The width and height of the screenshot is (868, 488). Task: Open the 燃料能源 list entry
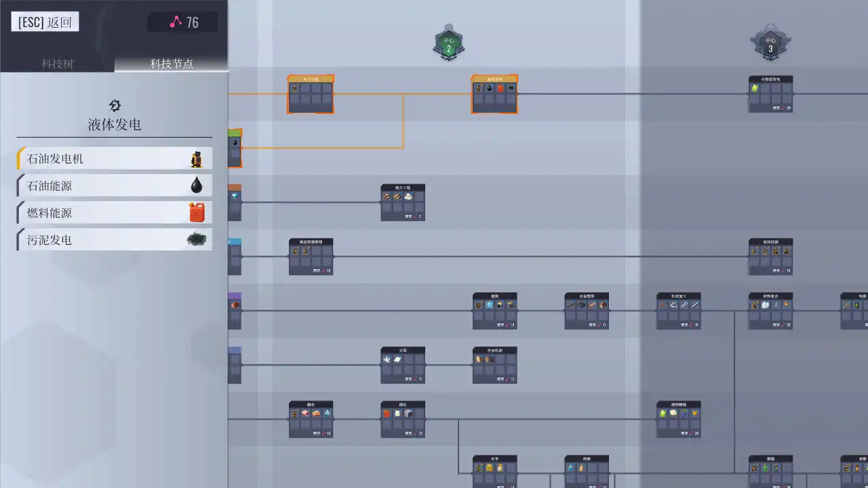point(115,213)
